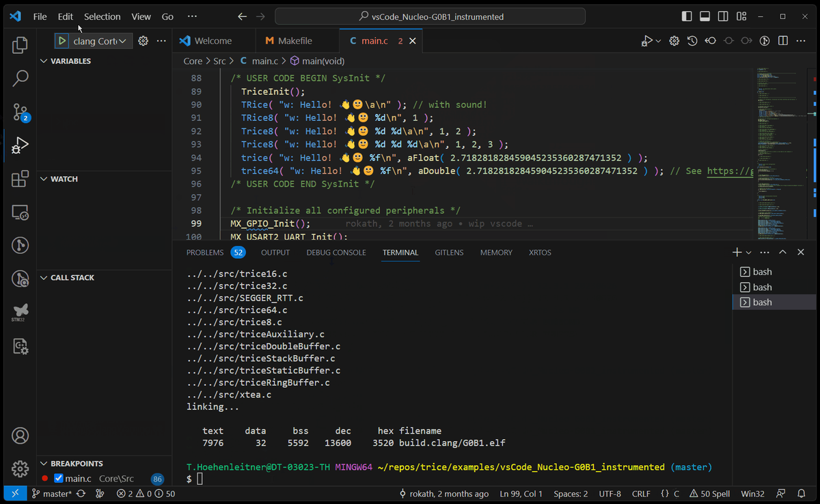Change line ending via CRLF

642,494
